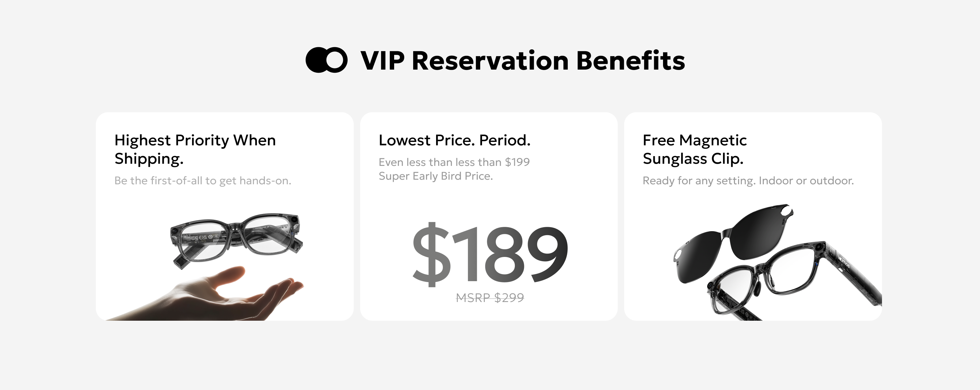The image size is (980, 390).
Task: Click certification marks on the floating glasses lens
Action: click(x=204, y=237)
